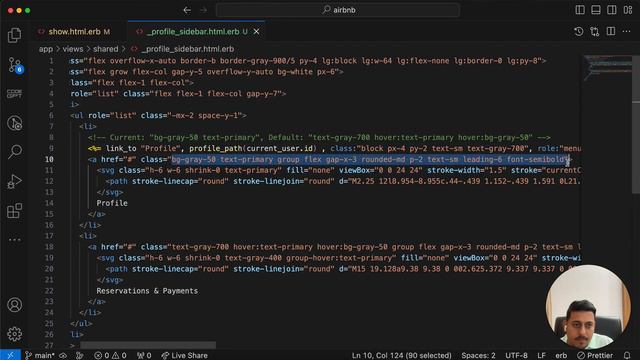The width and height of the screenshot is (640, 360).
Task: Open errors and warnings count in status bar
Action: [110, 355]
